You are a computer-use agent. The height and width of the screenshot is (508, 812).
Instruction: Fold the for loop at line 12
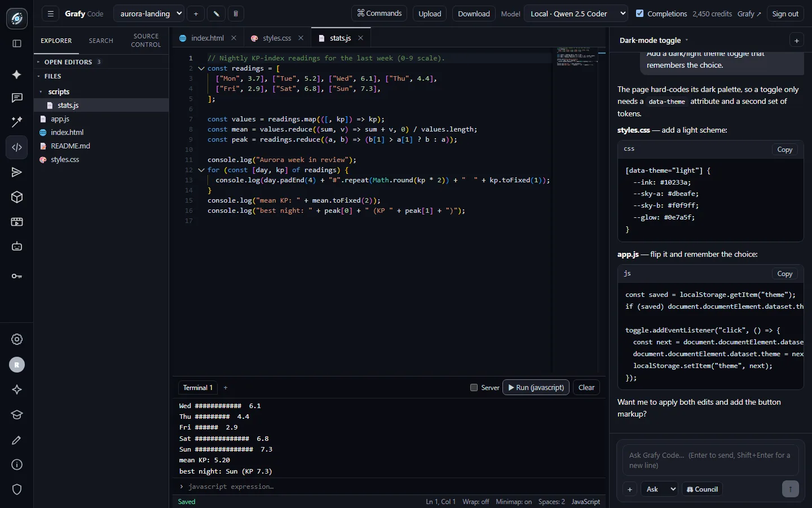[x=201, y=170]
